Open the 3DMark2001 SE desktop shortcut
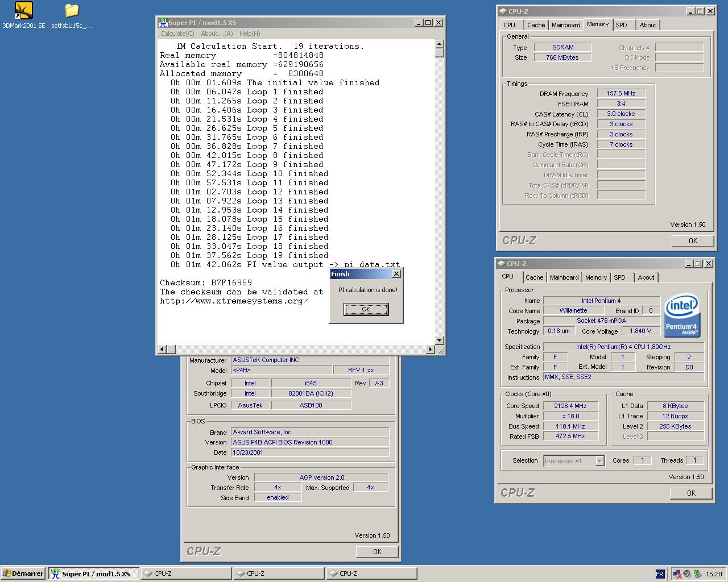 point(23,15)
